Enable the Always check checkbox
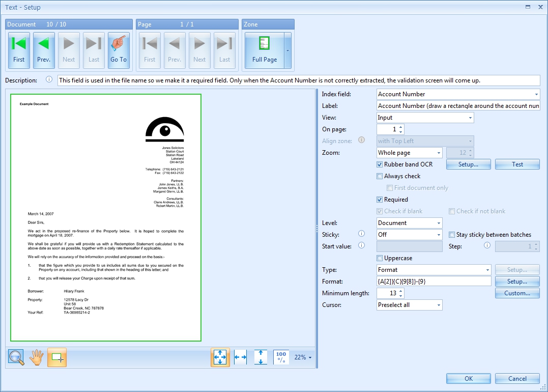 pos(380,176)
